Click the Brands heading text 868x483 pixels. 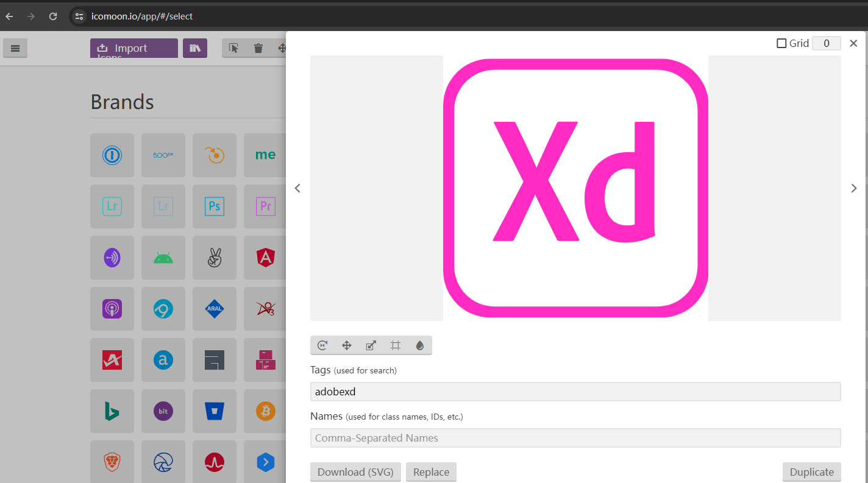[122, 101]
